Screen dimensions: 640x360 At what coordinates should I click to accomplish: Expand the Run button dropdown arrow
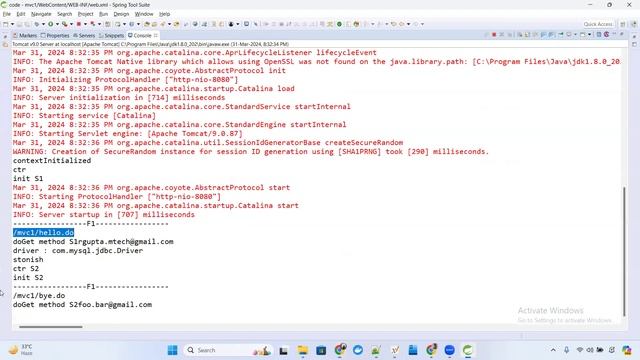tap(57, 24)
